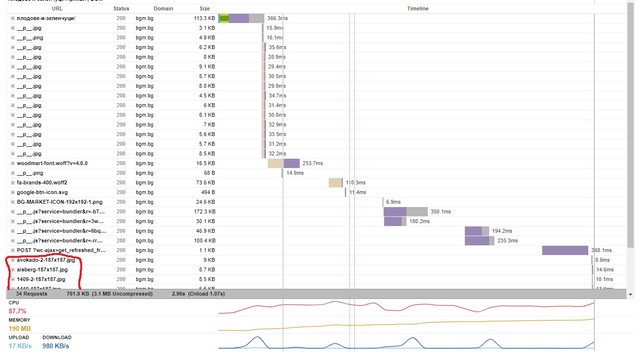
Task: Select the __p__.jpg URL sized 7 KB
Action: (29, 125)
